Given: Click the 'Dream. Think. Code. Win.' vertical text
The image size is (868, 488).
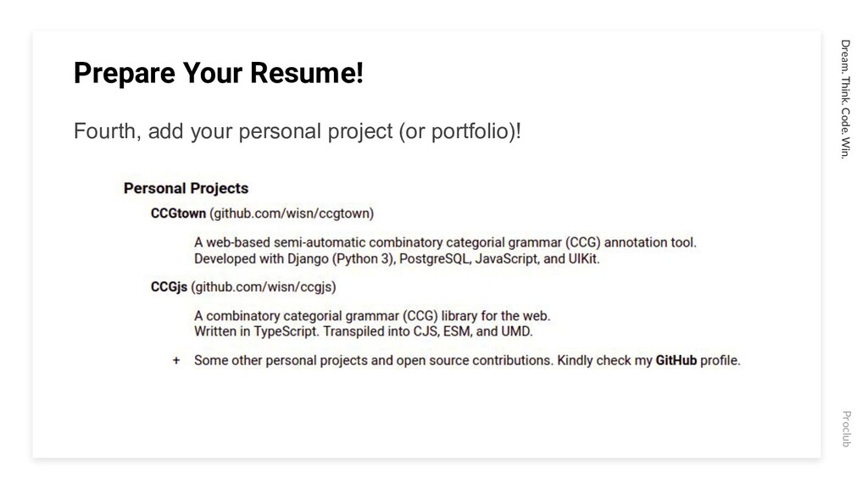Looking at the screenshot, I should [x=845, y=99].
